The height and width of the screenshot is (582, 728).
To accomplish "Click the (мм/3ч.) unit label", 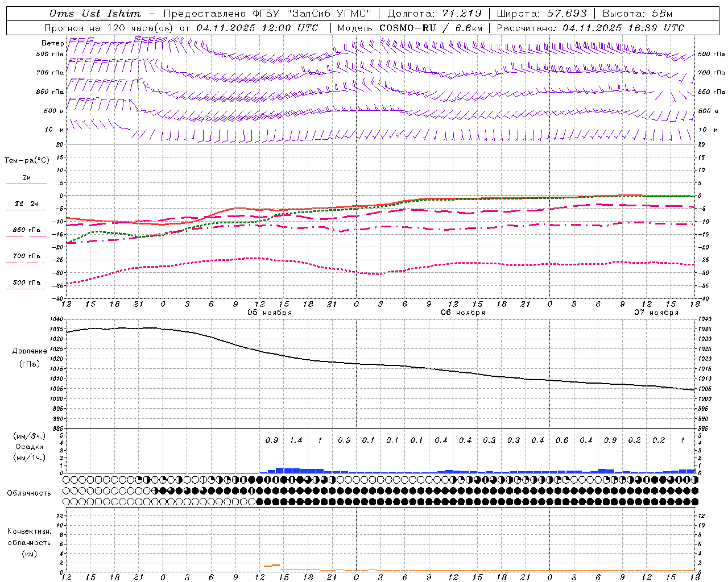I will [x=30, y=436].
